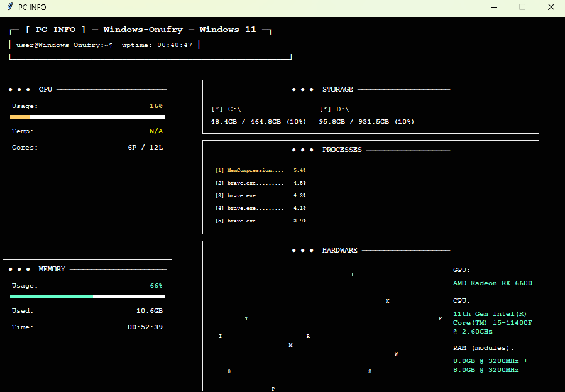Select process row [5] brave.exe 3.9%
This screenshot has height=392, width=565.
(x=261, y=221)
